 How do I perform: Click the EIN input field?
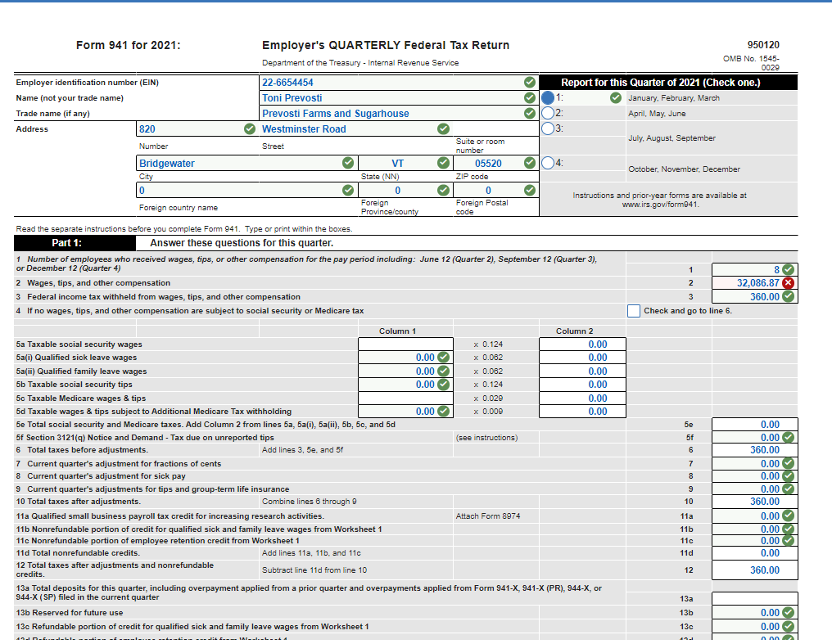pos(399,82)
